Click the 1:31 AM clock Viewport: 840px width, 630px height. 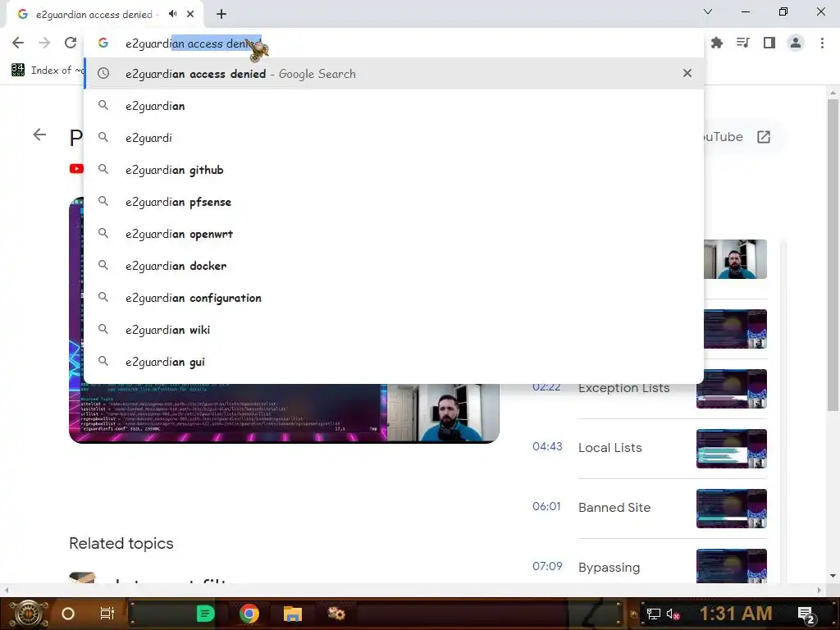(x=736, y=614)
